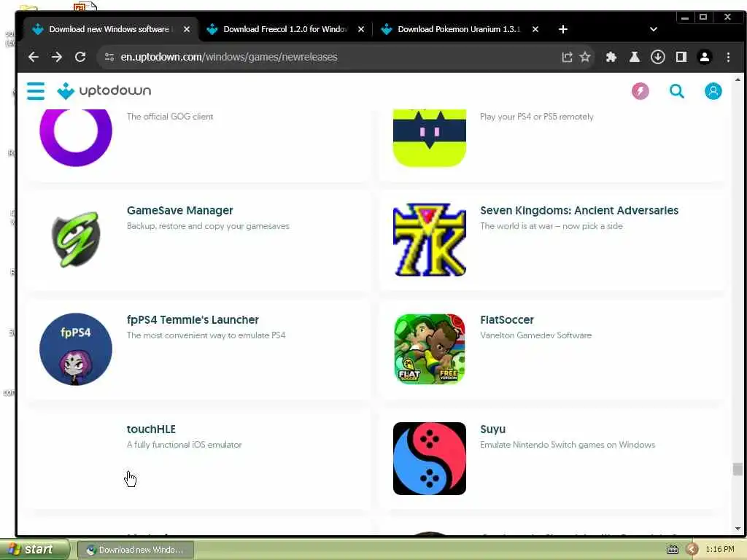
Task: Click the GOG purple ring icon
Action: coord(76,137)
